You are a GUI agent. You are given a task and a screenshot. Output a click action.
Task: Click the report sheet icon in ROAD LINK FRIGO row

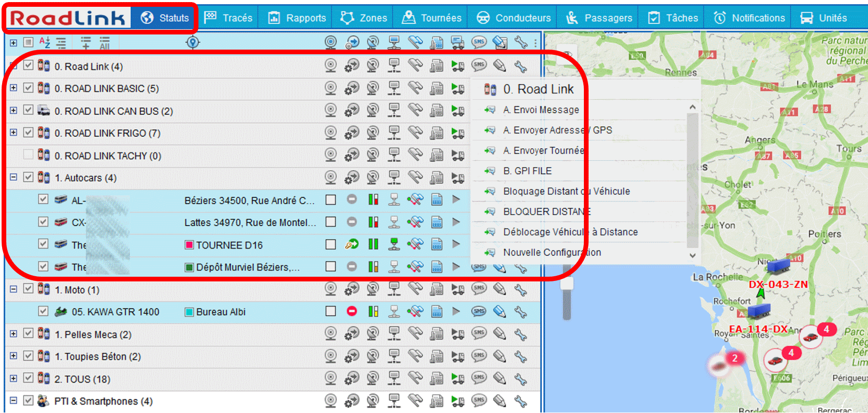(x=437, y=133)
